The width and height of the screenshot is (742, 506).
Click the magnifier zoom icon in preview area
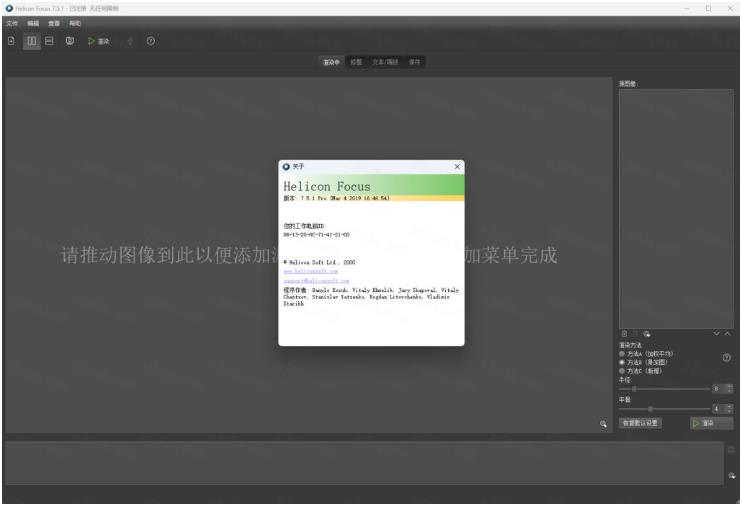(x=603, y=424)
